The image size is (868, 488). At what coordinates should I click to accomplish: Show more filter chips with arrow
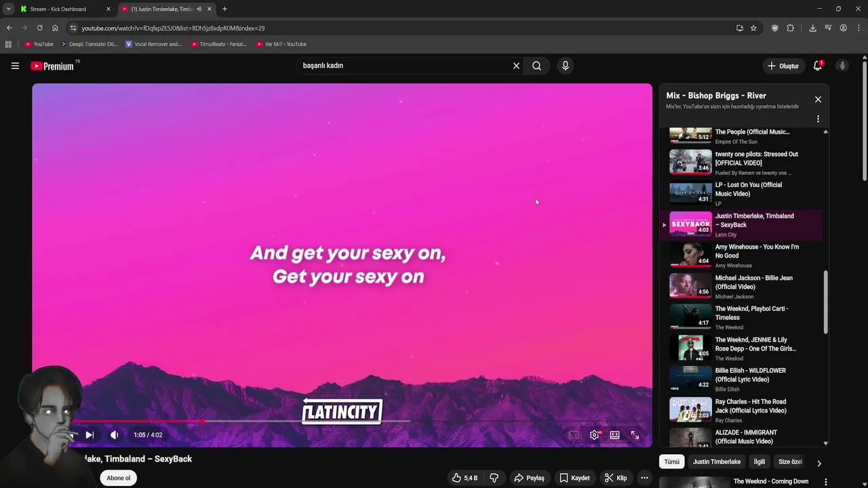pos(818,464)
